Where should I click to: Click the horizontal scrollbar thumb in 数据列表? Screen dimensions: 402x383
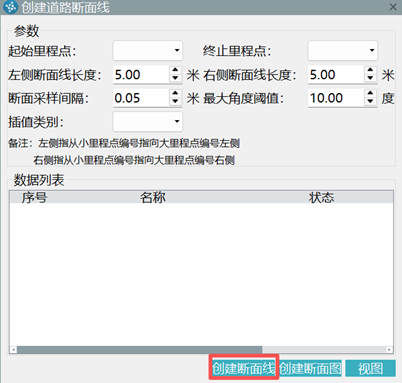click(140, 349)
